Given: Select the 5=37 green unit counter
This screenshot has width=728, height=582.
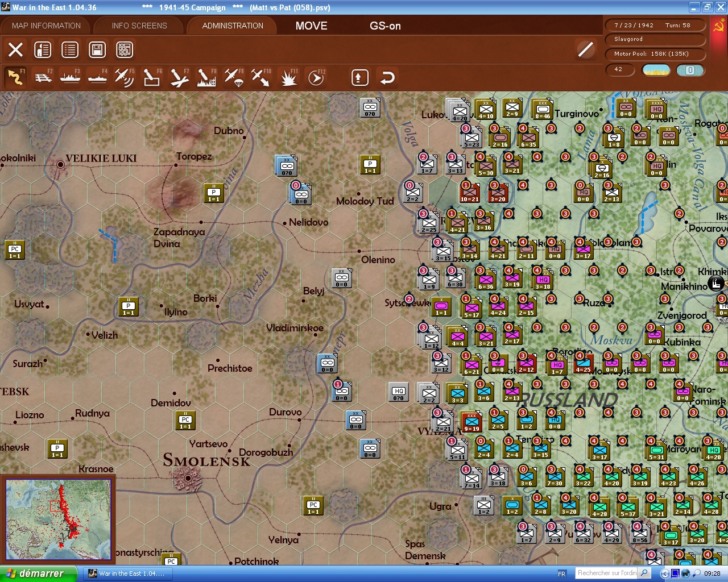Looking at the screenshot, I should (628, 507).
